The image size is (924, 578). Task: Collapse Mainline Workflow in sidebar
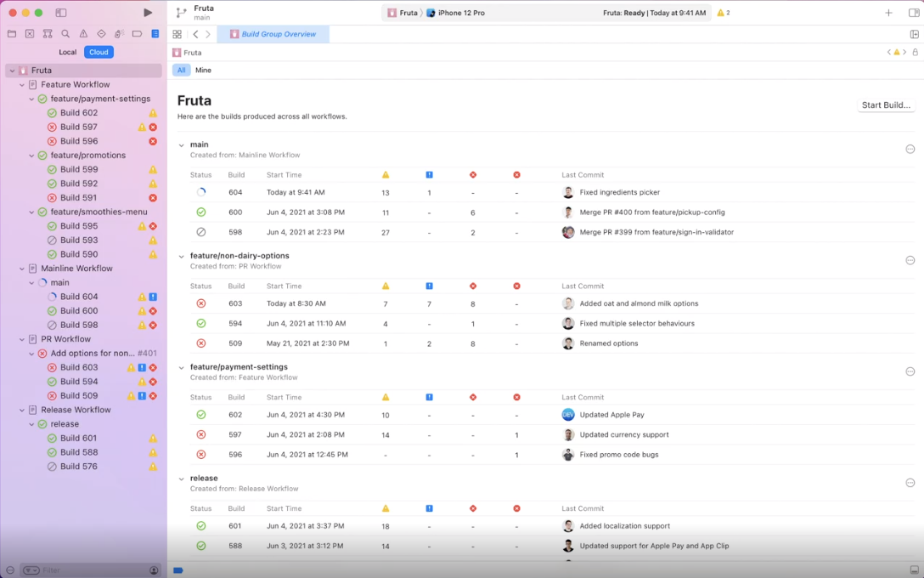pyautogui.click(x=22, y=269)
